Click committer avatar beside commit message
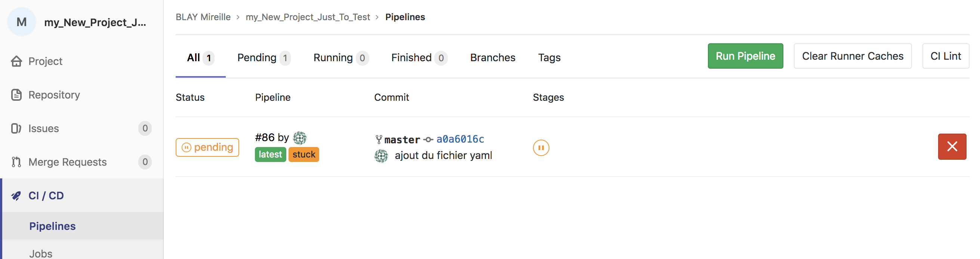 point(381,156)
